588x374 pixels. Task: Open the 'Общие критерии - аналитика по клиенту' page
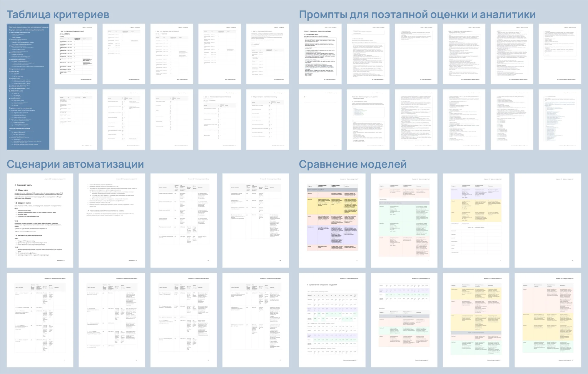click(268, 119)
